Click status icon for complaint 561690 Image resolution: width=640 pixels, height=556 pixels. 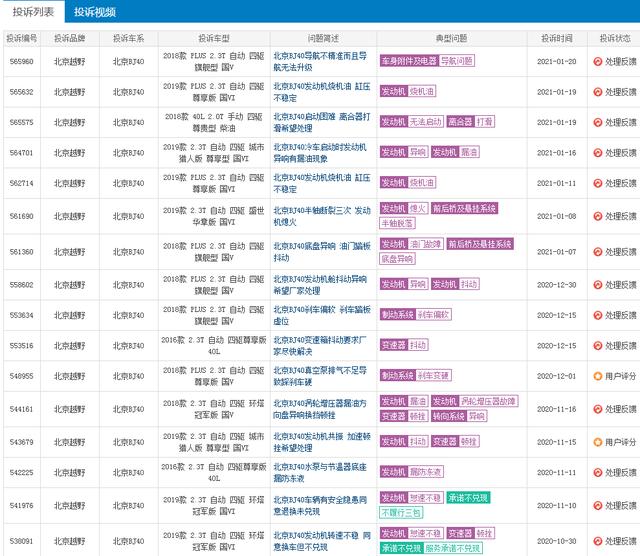(x=598, y=216)
